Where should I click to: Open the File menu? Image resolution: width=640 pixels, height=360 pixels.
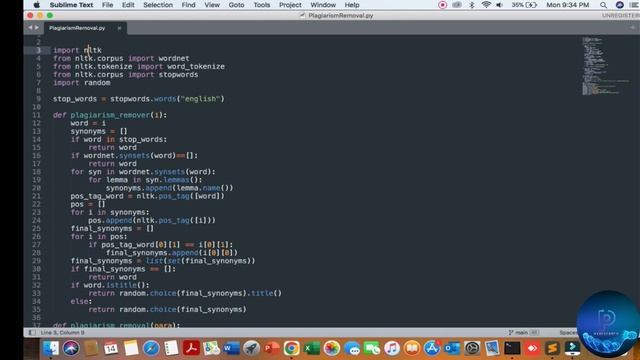click(107, 5)
